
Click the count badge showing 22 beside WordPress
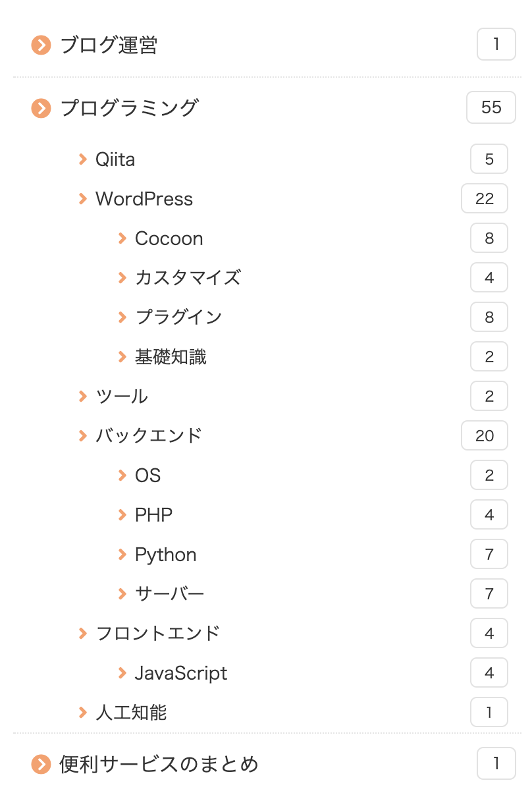pos(485,198)
